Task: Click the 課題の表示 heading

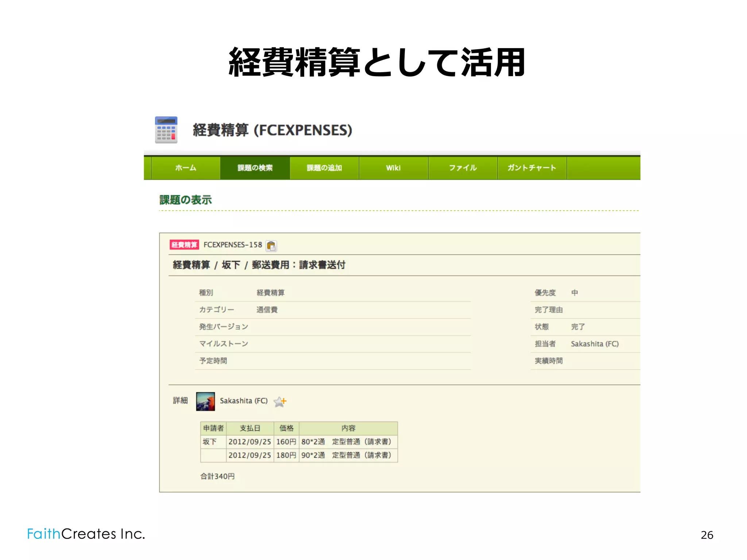Action: tap(185, 200)
